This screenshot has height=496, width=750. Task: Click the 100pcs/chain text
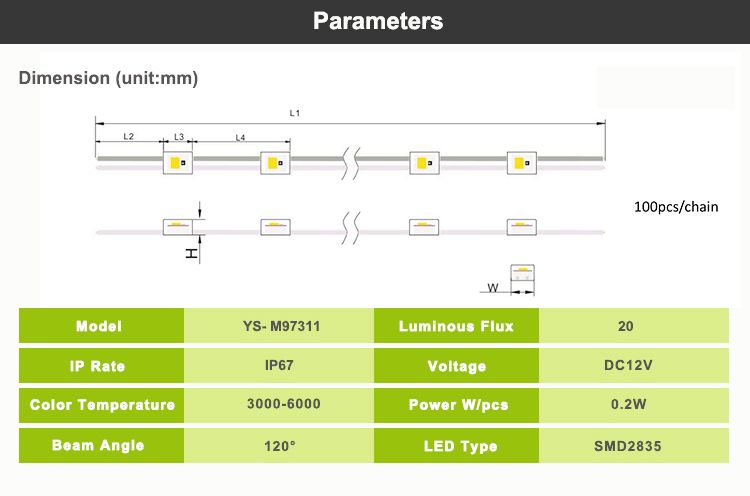tap(676, 207)
